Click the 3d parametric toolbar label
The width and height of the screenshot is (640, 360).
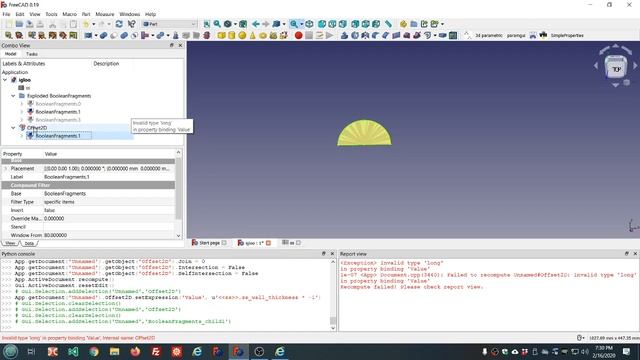coord(489,36)
